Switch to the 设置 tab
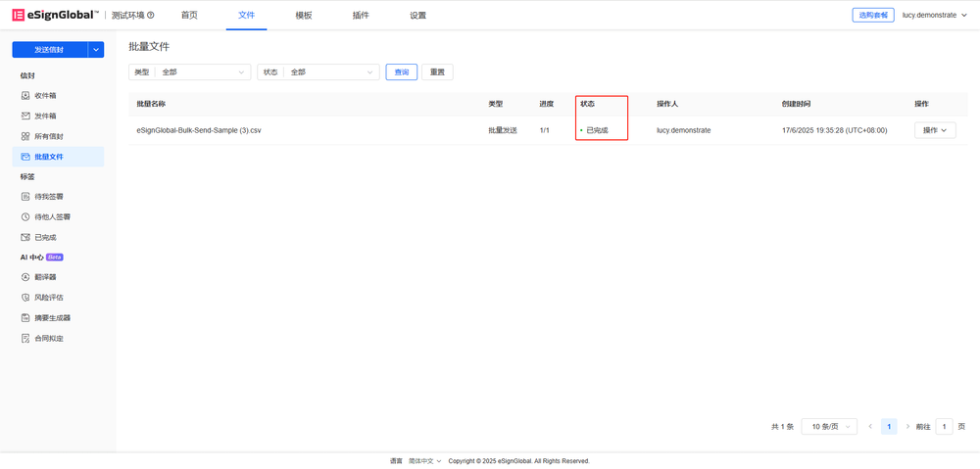Image resolution: width=980 pixels, height=469 pixels. (x=417, y=16)
